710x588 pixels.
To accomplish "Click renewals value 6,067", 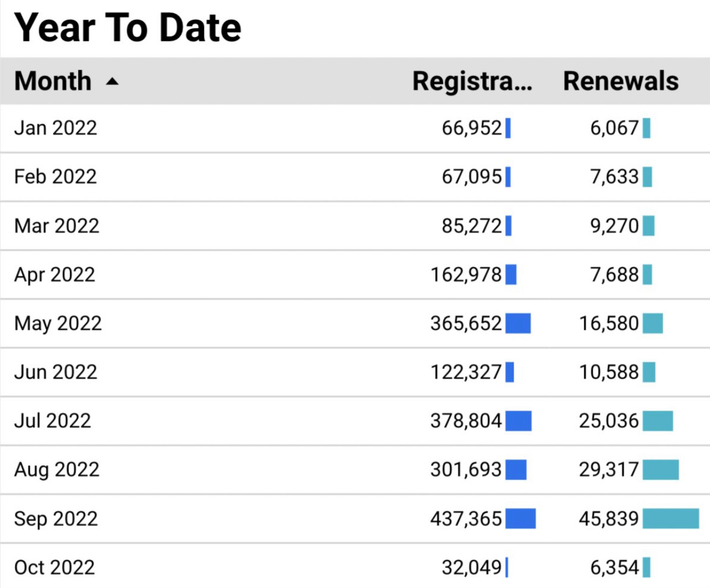I will pos(614,128).
